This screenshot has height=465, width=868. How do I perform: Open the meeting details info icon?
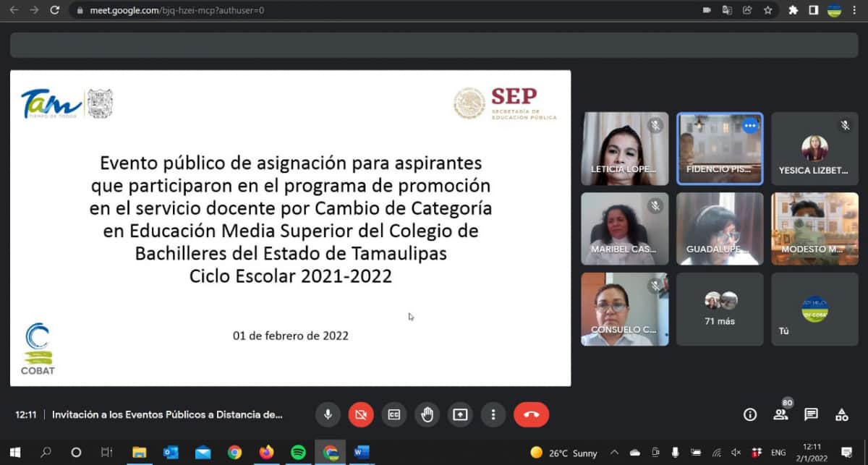750,414
